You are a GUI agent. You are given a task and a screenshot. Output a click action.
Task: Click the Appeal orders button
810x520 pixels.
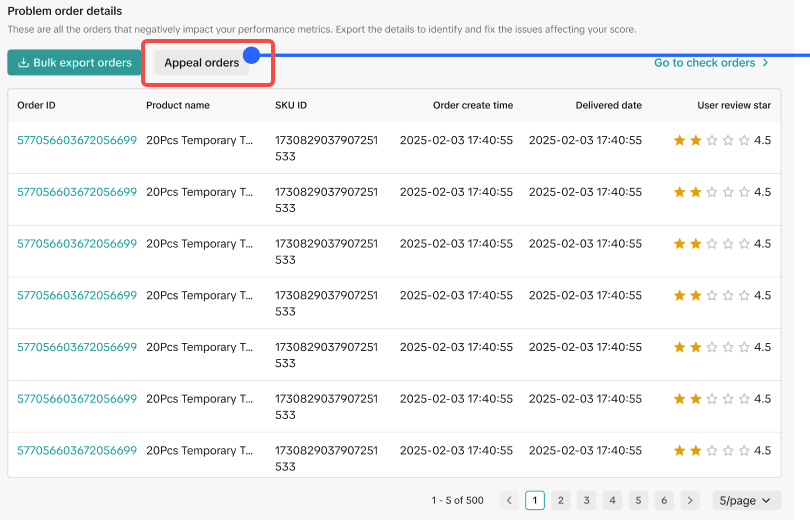202,63
